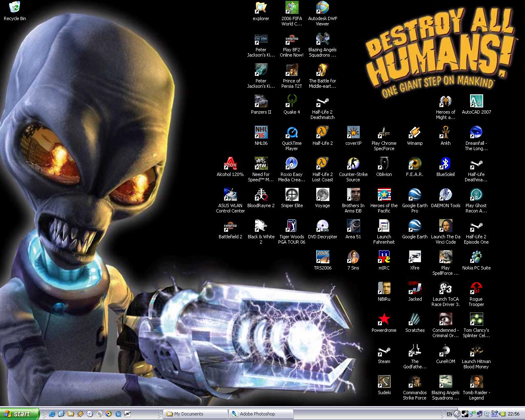The height and width of the screenshot is (420, 525).
Task: Select the Quake 4 desktop shortcut
Action: (x=292, y=101)
